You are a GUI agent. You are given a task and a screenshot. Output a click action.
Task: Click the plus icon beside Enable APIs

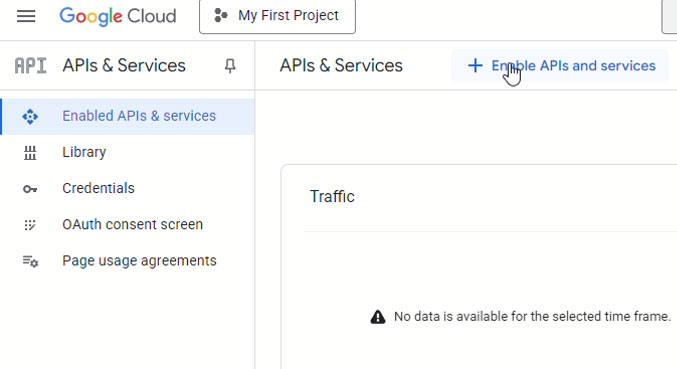pyautogui.click(x=475, y=66)
